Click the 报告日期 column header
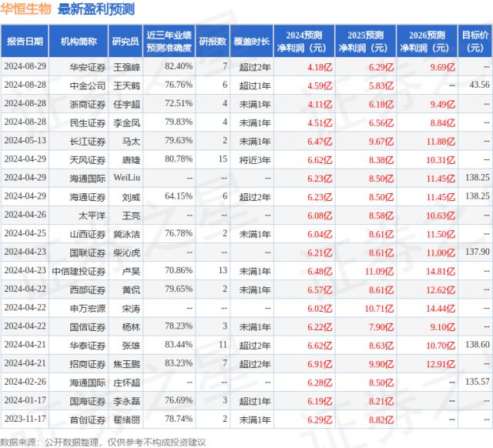Screen dimensions: 493x448 (25, 41)
